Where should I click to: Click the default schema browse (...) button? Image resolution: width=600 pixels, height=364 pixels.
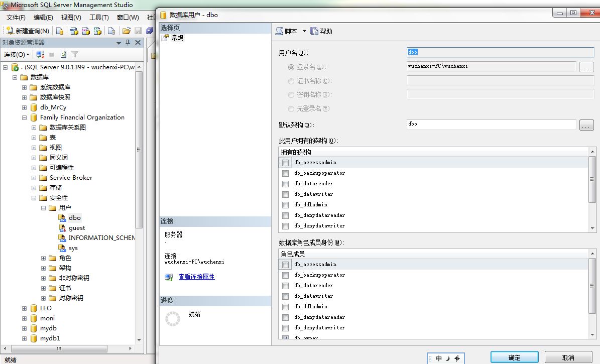point(586,125)
